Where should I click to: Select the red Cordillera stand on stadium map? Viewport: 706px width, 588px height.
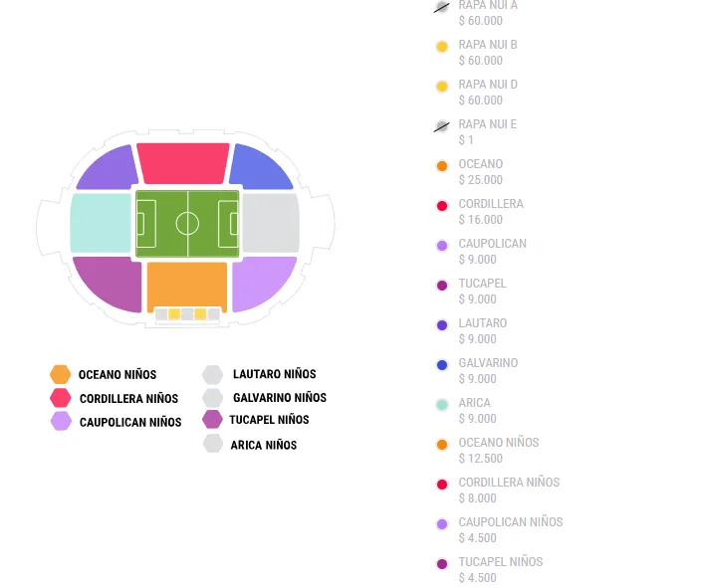183,163
